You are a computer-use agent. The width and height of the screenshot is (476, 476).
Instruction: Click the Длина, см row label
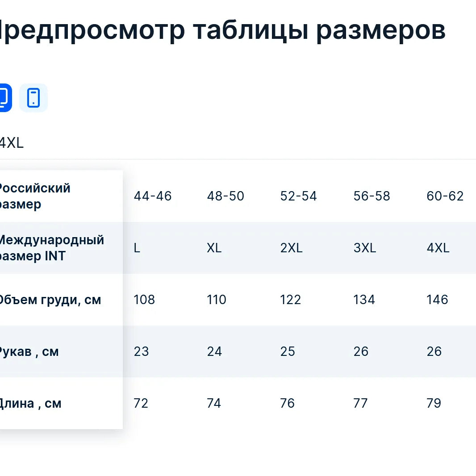30,403
